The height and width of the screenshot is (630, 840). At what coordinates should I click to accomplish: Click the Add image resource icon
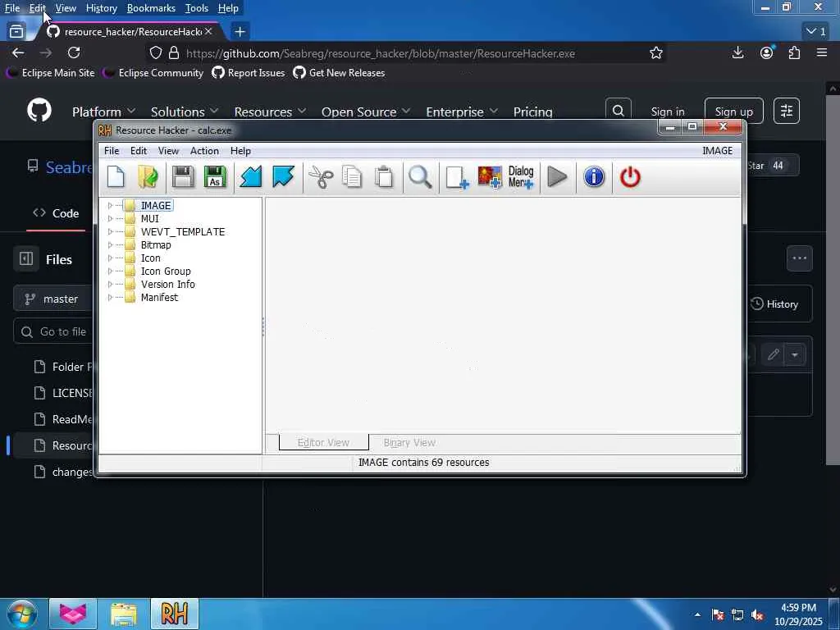490,177
